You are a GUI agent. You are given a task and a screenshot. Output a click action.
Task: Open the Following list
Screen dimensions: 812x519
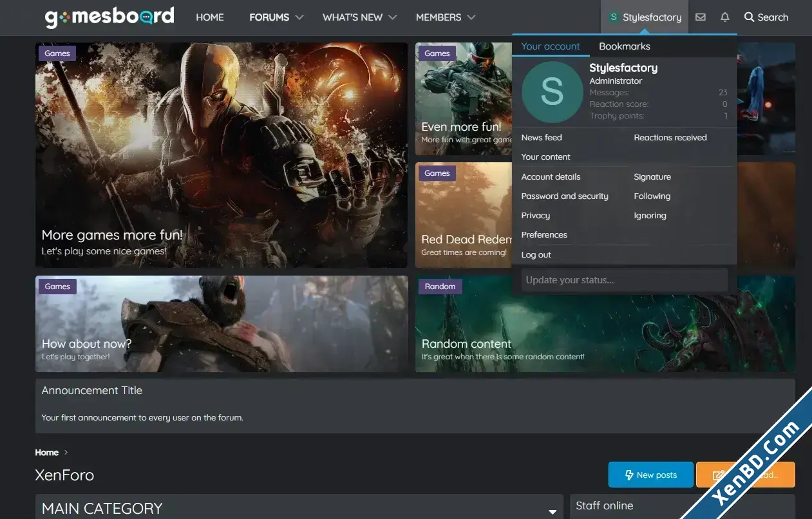[652, 196]
